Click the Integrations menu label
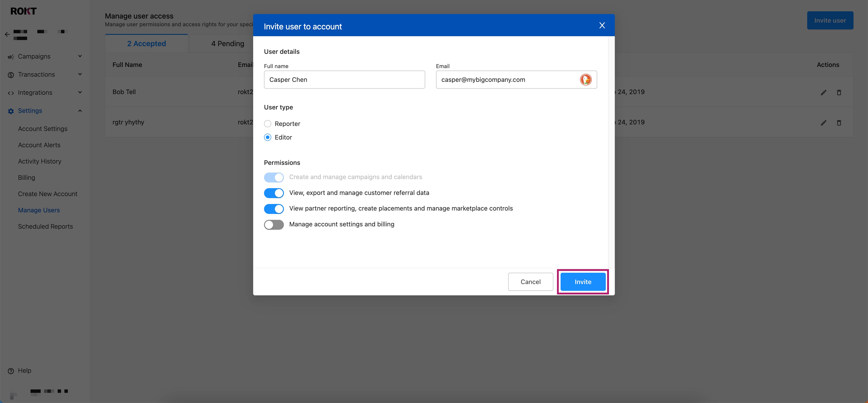 click(35, 92)
